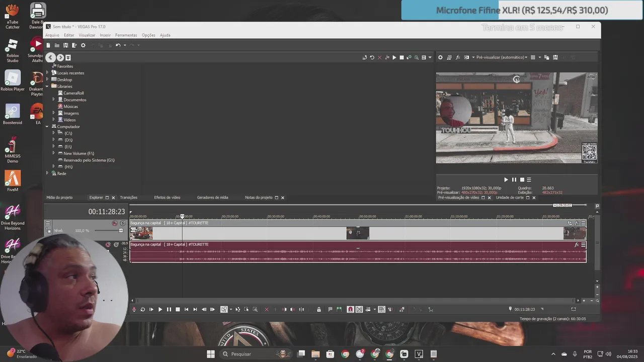Click the middle video clip thumbnail on timeline
The height and width of the screenshot is (362, 644).
358,233
